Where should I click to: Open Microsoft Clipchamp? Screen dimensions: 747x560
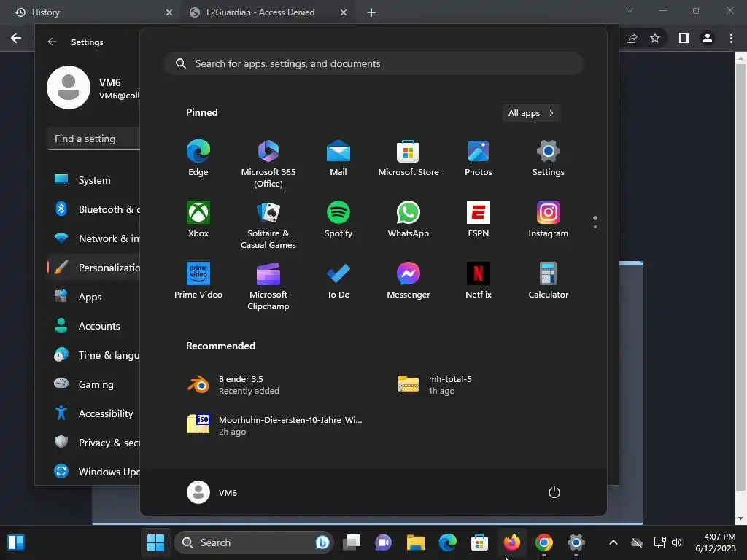pos(268,286)
